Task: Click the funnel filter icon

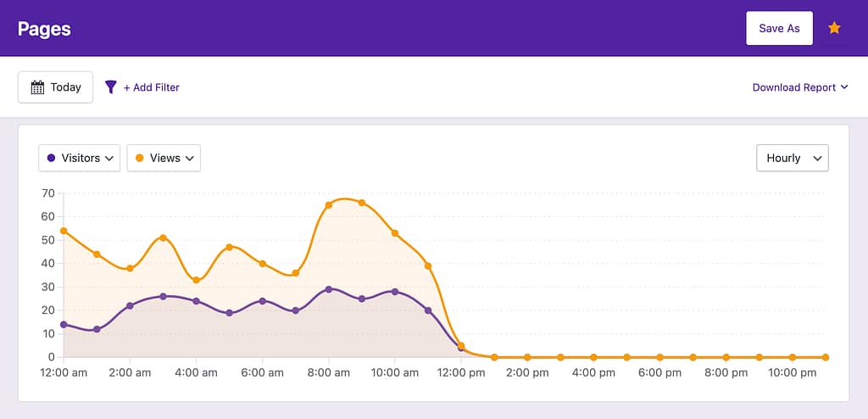Action: pos(110,87)
